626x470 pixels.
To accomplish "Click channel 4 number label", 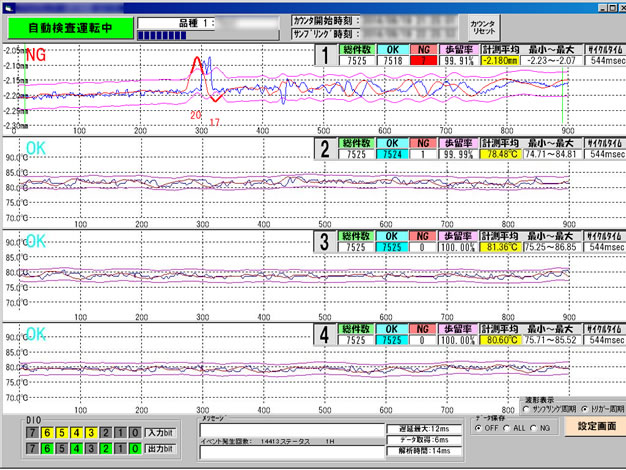I will click(x=325, y=333).
